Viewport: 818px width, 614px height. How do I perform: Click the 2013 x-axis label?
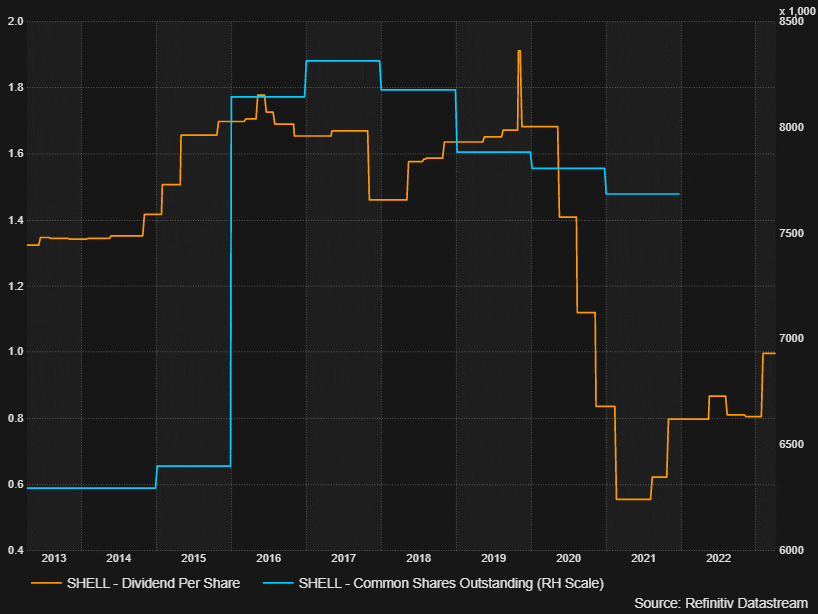tap(54, 558)
